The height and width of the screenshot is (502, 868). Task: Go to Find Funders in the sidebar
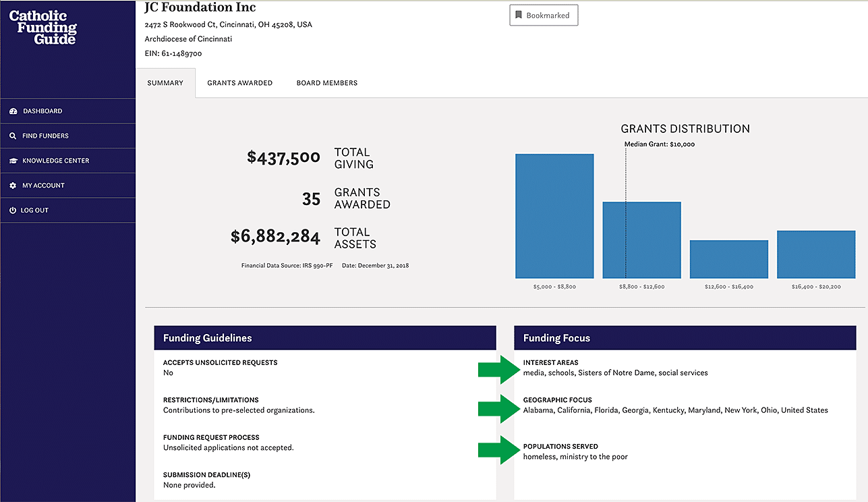click(x=67, y=136)
